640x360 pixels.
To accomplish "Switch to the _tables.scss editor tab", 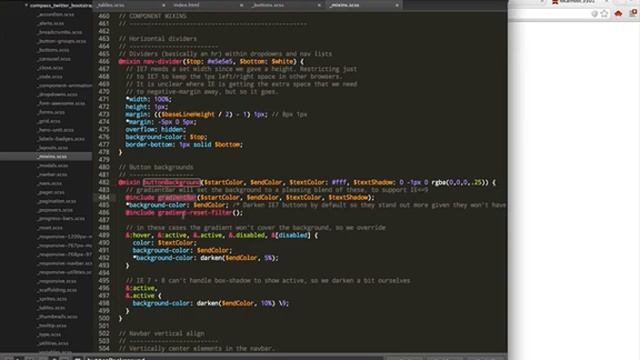I will point(111,5).
